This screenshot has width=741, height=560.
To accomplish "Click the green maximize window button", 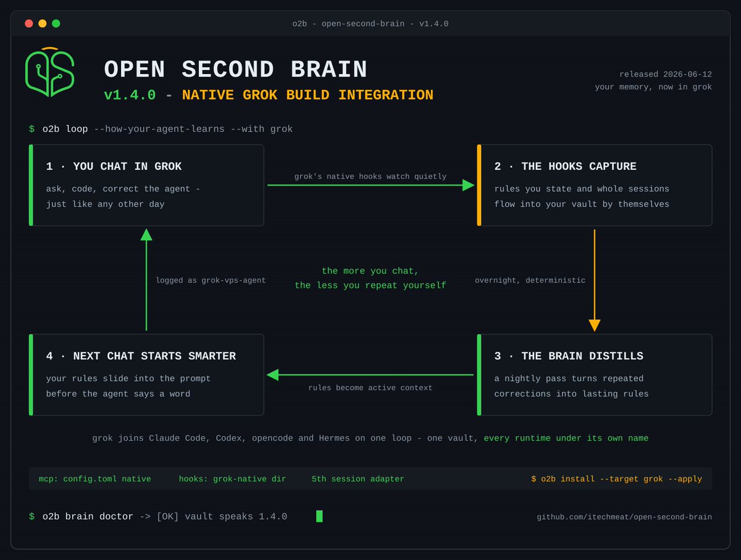I will [56, 23].
